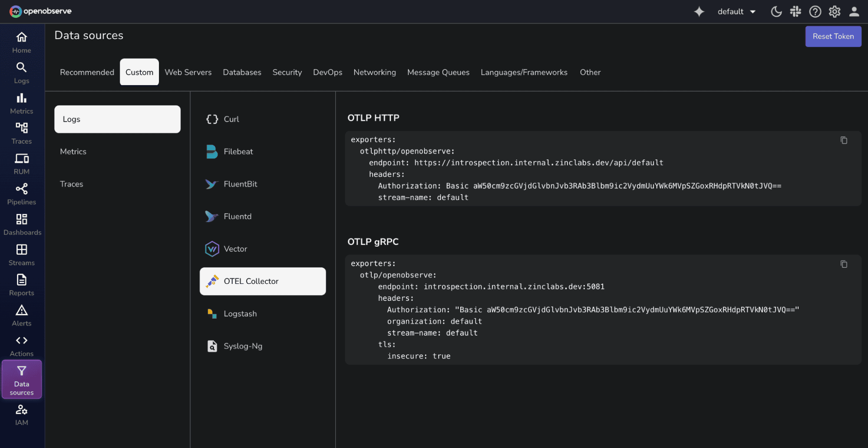868x448 pixels.
Task: Navigate to the Dashboards panel
Action: (22, 224)
